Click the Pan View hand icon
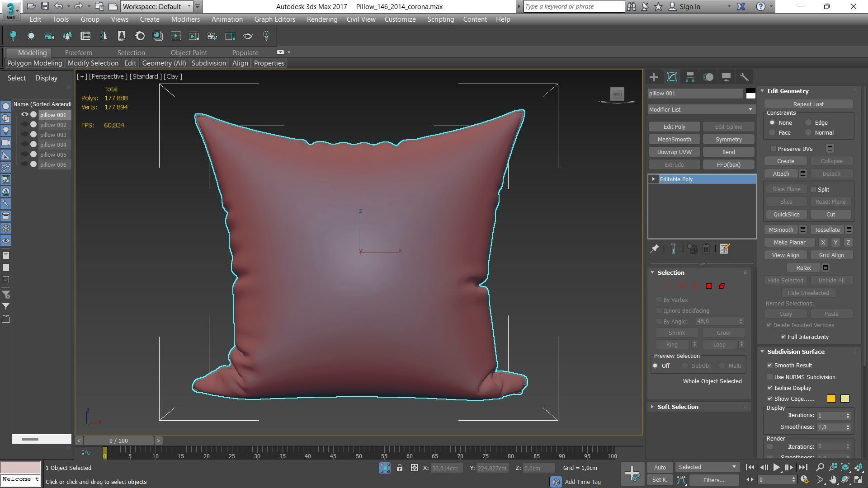868x488 pixels. 833,480
